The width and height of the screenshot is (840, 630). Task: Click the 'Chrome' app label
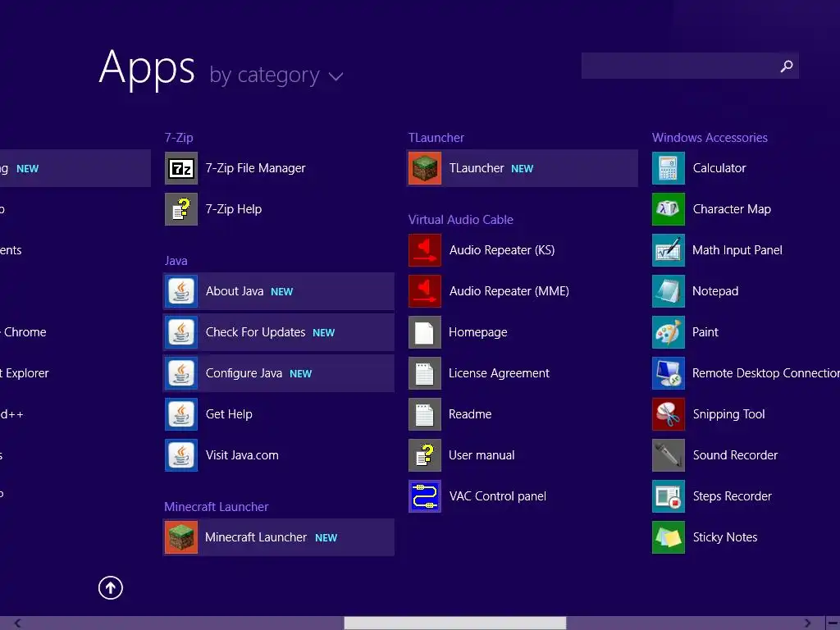[25, 332]
